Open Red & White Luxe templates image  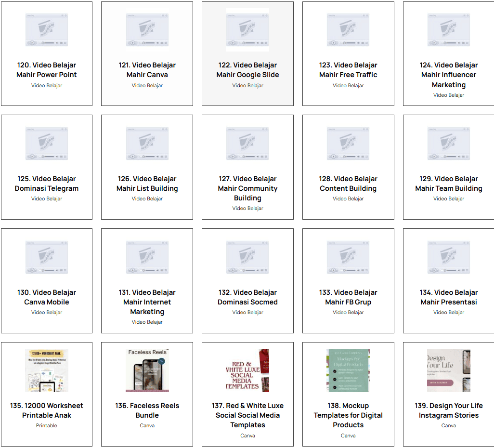point(247,370)
